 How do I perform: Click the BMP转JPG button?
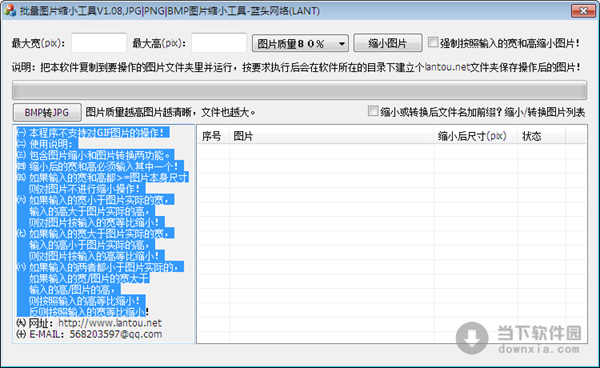pos(47,112)
